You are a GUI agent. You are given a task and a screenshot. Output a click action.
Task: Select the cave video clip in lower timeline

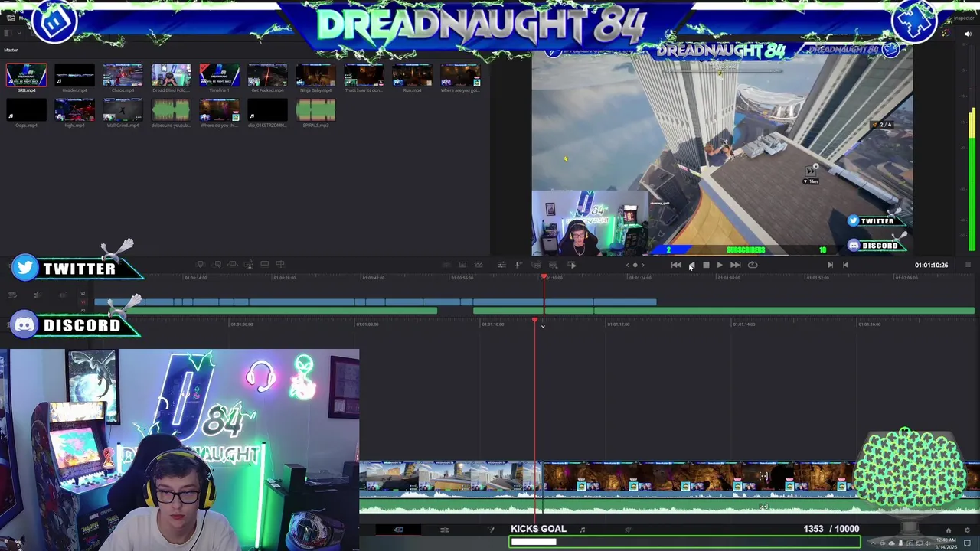pos(697,478)
